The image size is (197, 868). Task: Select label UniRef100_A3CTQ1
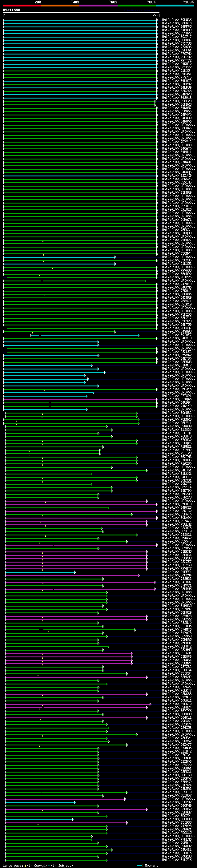(177, 433)
